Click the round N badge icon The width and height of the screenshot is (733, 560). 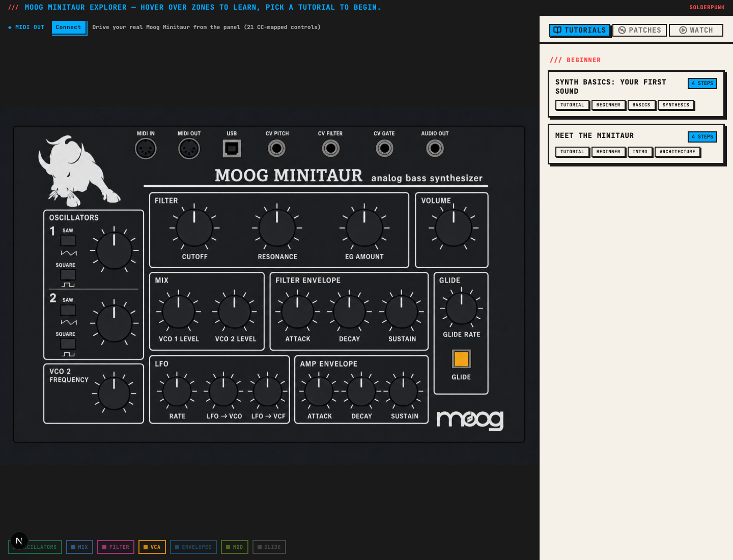coord(19,541)
